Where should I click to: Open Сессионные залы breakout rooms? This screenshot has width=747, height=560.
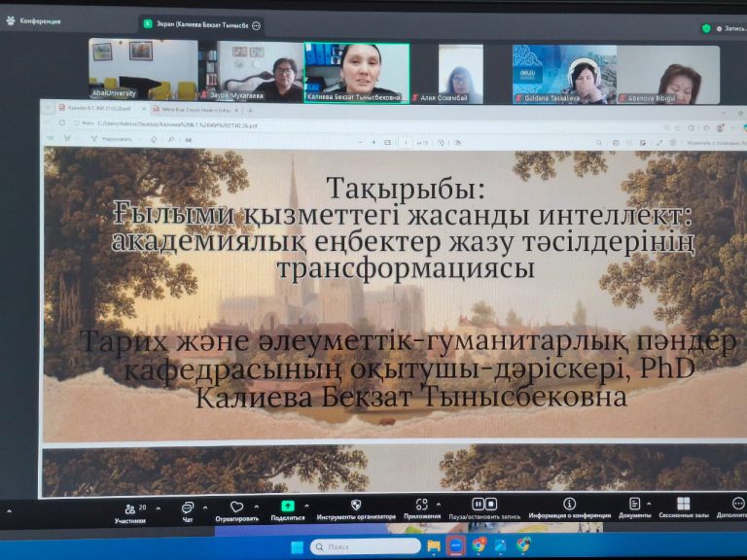tap(683, 504)
